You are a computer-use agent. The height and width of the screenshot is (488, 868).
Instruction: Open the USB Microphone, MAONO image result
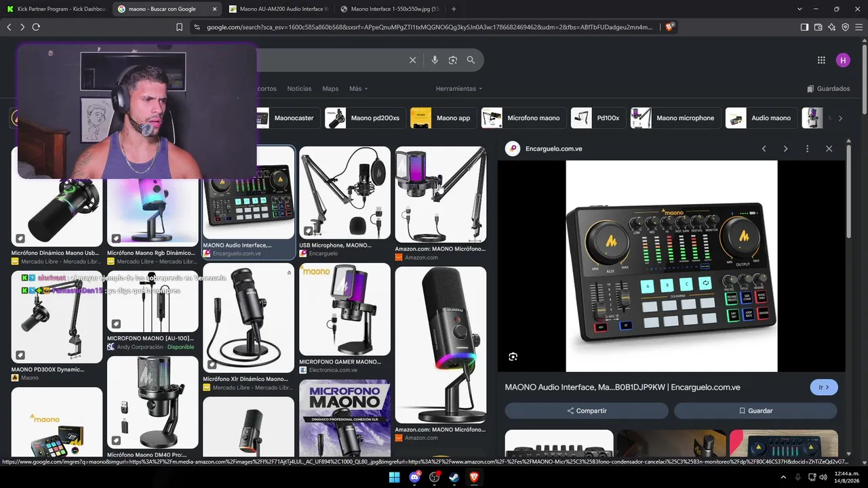(344, 202)
